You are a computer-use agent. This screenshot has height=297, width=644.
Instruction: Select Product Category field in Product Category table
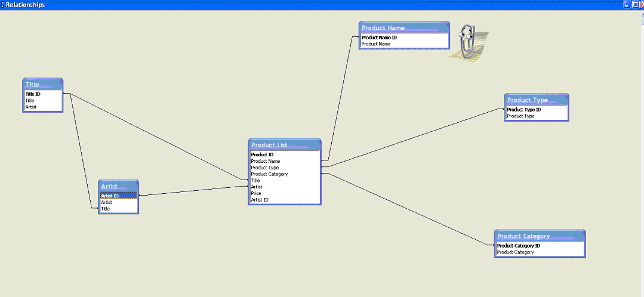click(x=540, y=252)
